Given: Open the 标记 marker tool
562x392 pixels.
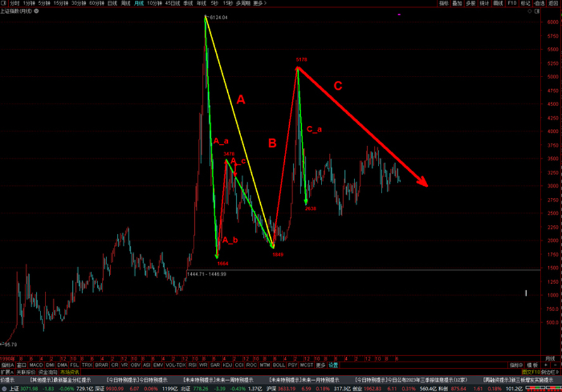Looking at the screenshot, I should click(525, 3).
